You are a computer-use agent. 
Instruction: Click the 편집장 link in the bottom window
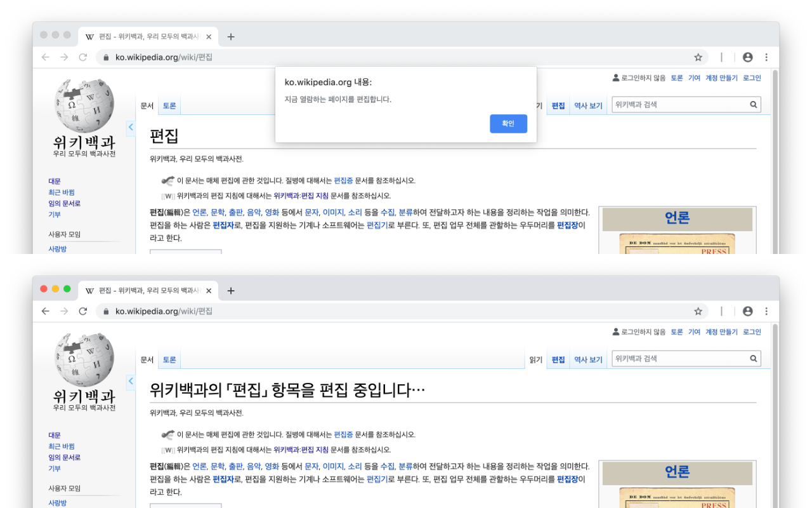(568, 479)
